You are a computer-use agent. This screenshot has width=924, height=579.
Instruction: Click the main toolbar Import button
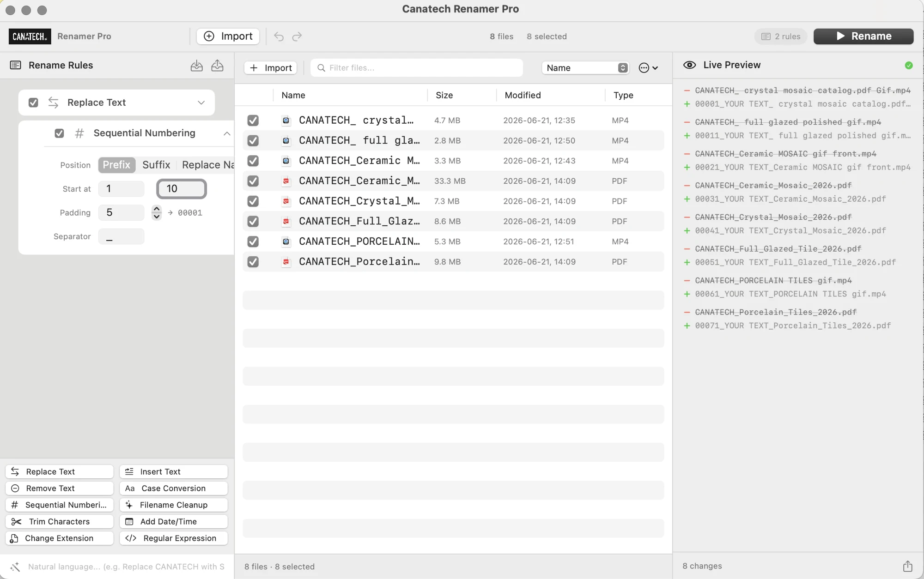tap(228, 36)
